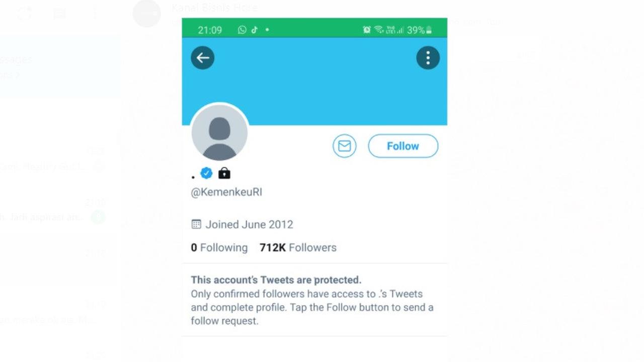Go back using the back arrow

(x=202, y=57)
